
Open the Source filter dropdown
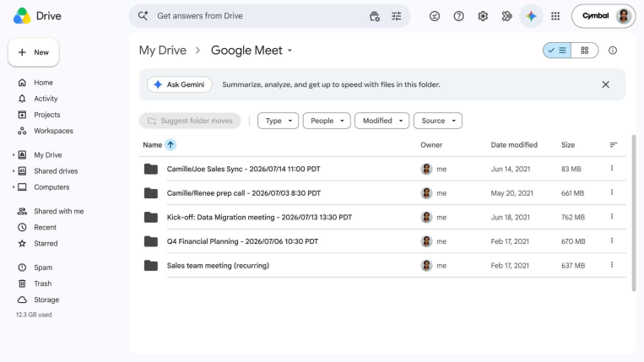point(438,121)
